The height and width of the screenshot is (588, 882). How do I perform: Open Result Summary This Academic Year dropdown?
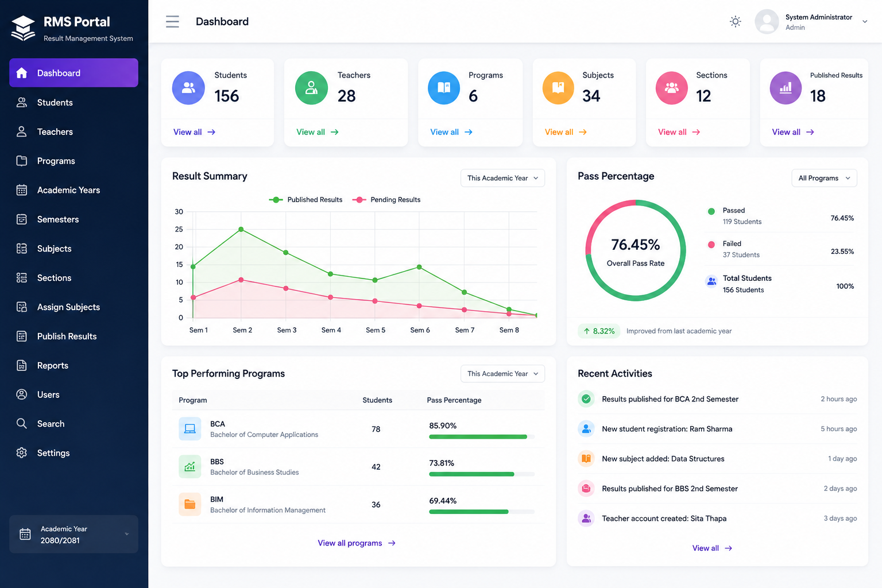coord(502,178)
